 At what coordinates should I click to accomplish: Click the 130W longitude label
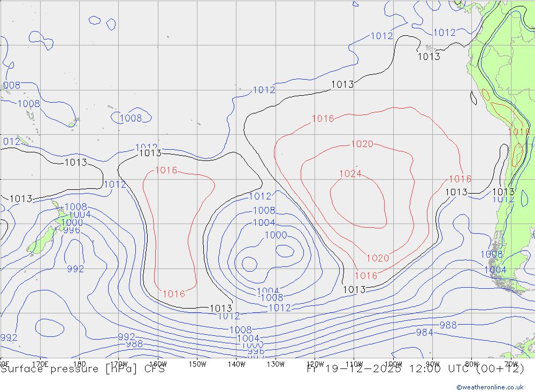(x=276, y=364)
